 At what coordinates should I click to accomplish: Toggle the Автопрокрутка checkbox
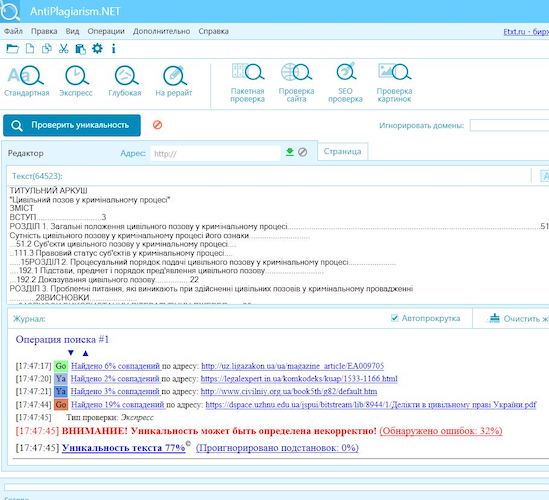395,318
